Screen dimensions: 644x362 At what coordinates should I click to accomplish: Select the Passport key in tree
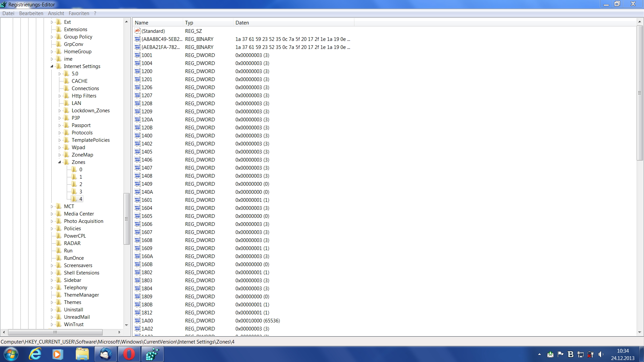(x=81, y=125)
